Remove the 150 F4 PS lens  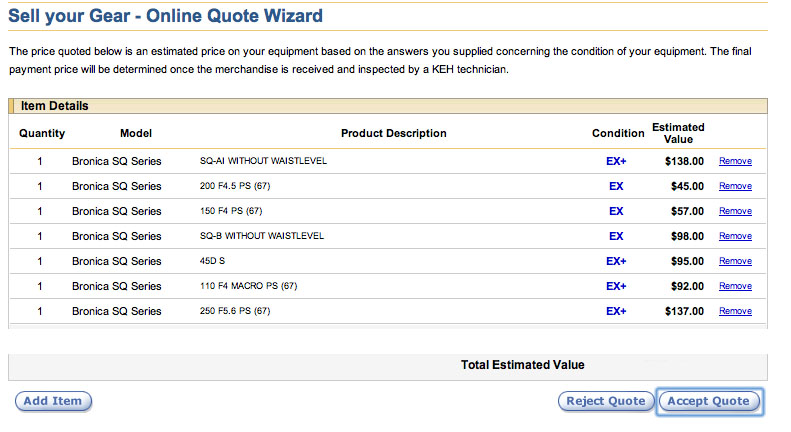[735, 211]
